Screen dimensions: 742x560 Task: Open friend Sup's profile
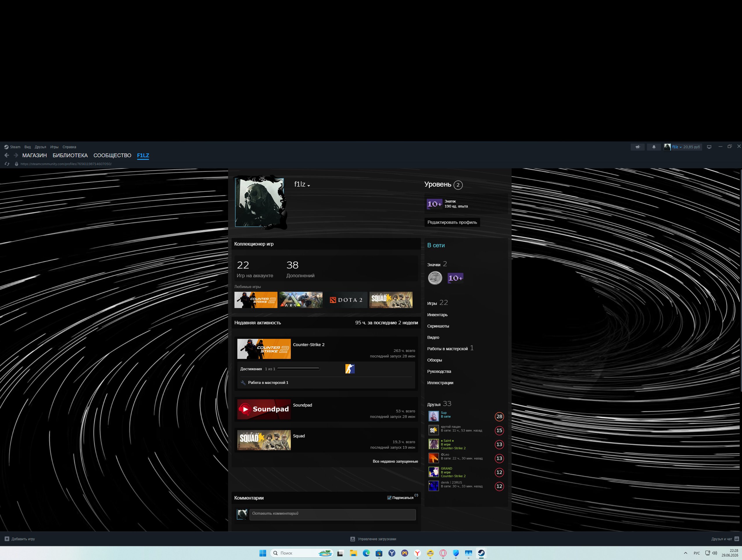click(466, 416)
